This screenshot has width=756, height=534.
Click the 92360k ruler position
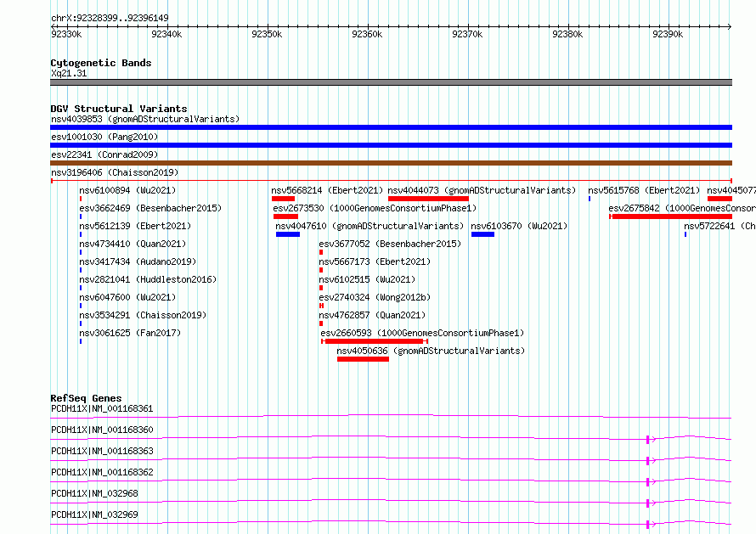(368, 34)
